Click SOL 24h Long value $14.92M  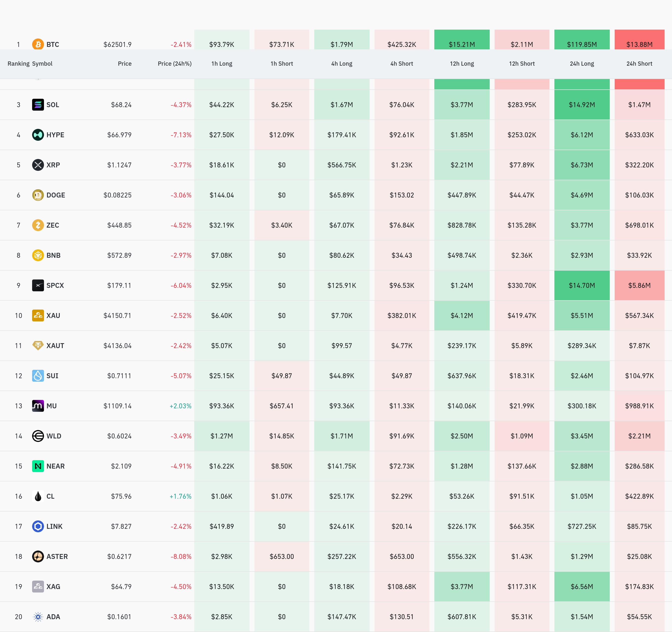[x=582, y=105]
